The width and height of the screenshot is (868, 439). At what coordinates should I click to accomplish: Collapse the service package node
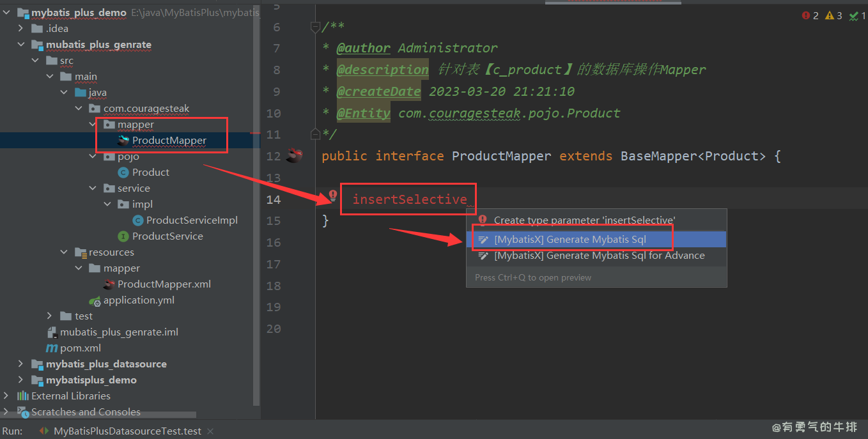click(94, 189)
